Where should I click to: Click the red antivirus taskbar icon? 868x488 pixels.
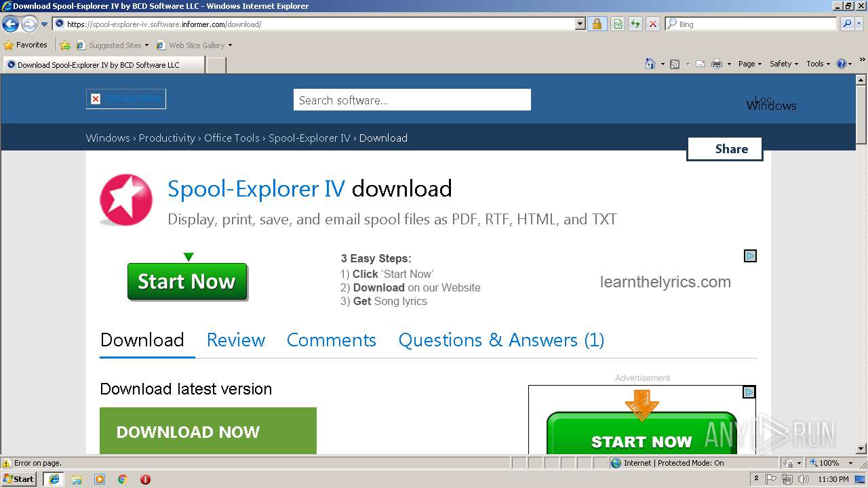tap(145, 479)
